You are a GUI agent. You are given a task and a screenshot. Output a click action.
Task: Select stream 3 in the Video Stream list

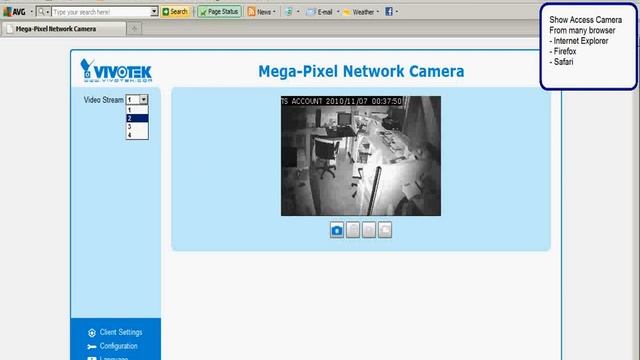pos(137,127)
